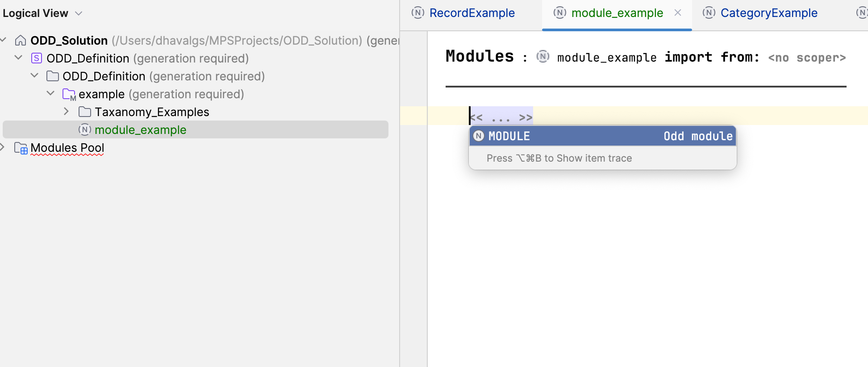This screenshot has height=367, width=868.
Task: Click the node icon beside module_example in tree
Action: tap(84, 129)
